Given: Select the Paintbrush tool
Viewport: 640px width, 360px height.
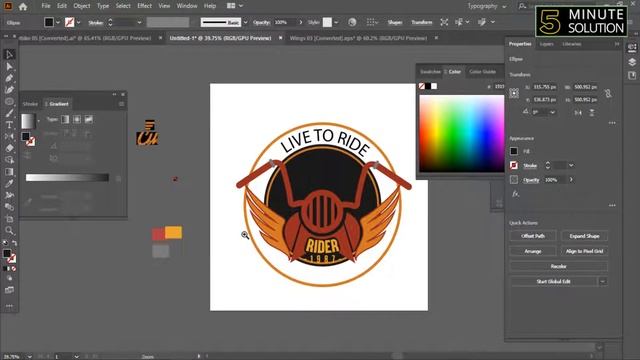Looking at the screenshot, I should tap(9, 113).
